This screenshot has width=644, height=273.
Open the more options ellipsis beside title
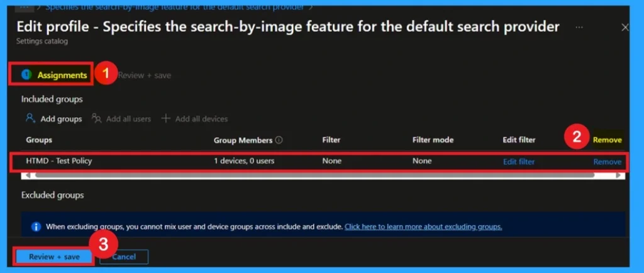[x=579, y=27]
